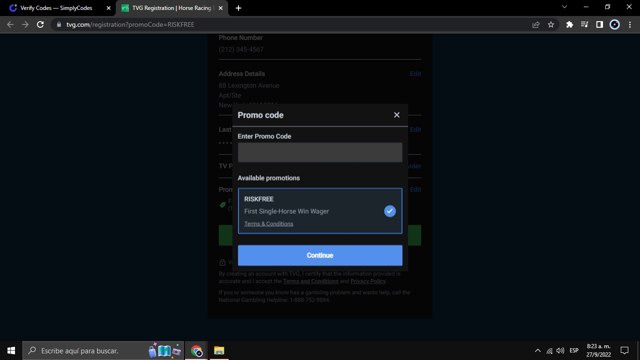Close the Promo code dialog
The height and width of the screenshot is (360, 640).
pos(396,115)
